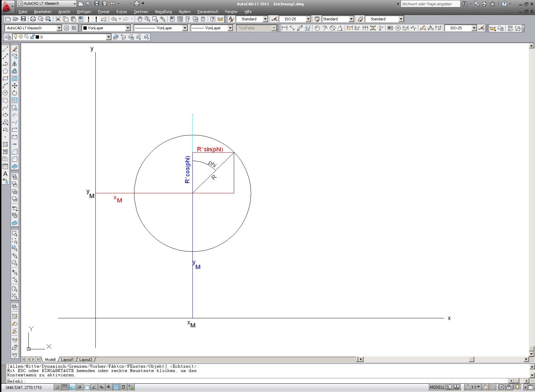Open ISO-25 dimension style dropdown in styles toolbar
Screen dimensions: 535x392
click(x=308, y=19)
